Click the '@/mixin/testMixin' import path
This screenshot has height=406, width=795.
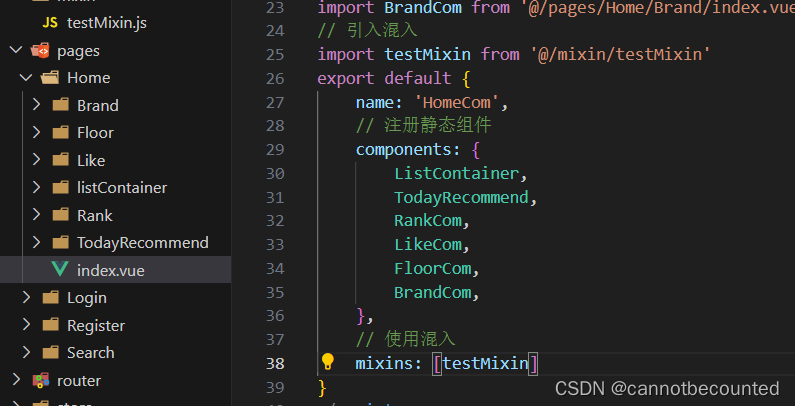coord(620,54)
